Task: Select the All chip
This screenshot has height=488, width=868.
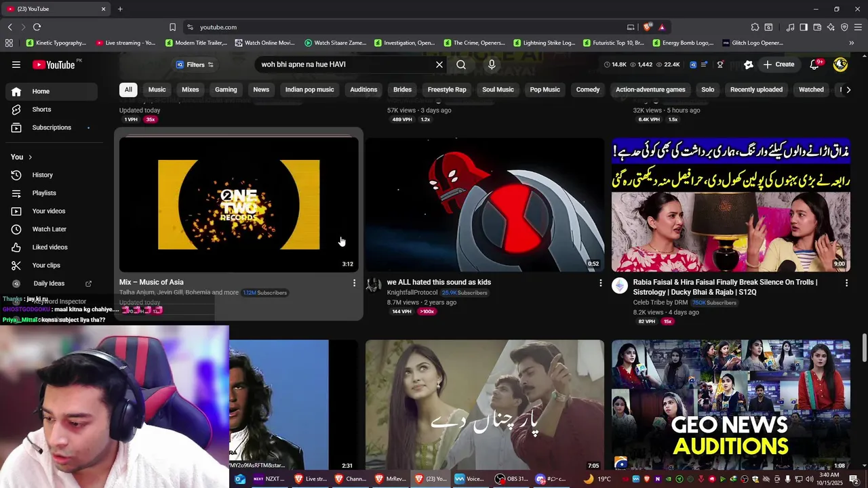Action: [128, 89]
